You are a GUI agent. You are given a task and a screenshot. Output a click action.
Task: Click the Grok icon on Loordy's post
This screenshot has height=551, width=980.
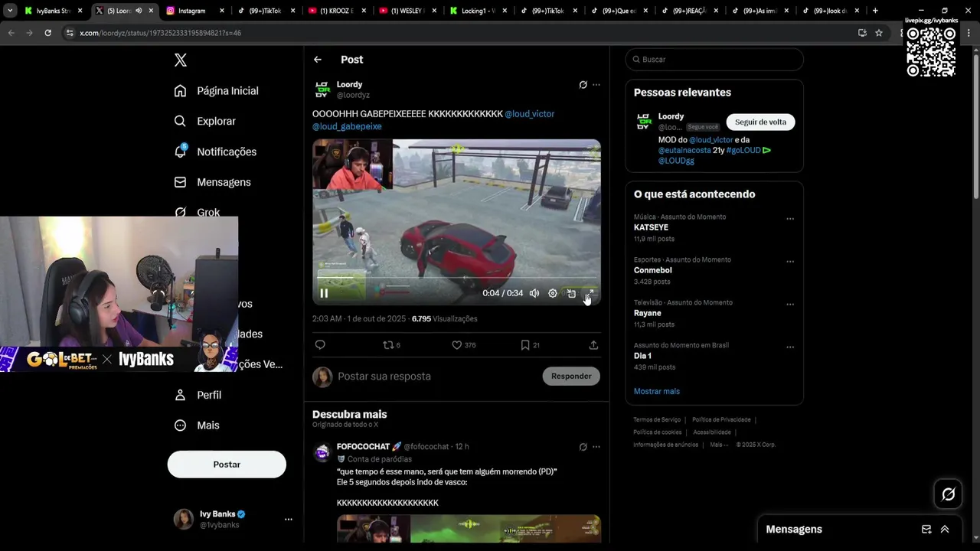[583, 85]
